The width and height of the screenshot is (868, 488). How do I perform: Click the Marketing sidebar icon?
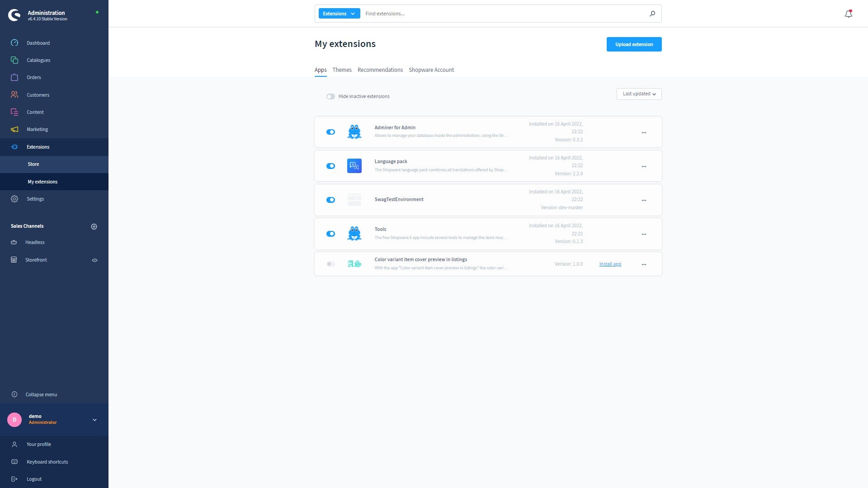15,129
